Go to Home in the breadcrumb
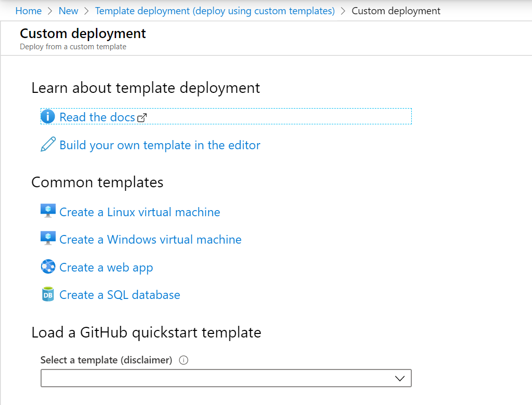This screenshot has width=532, height=405. pyautogui.click(x=28, y=11)
